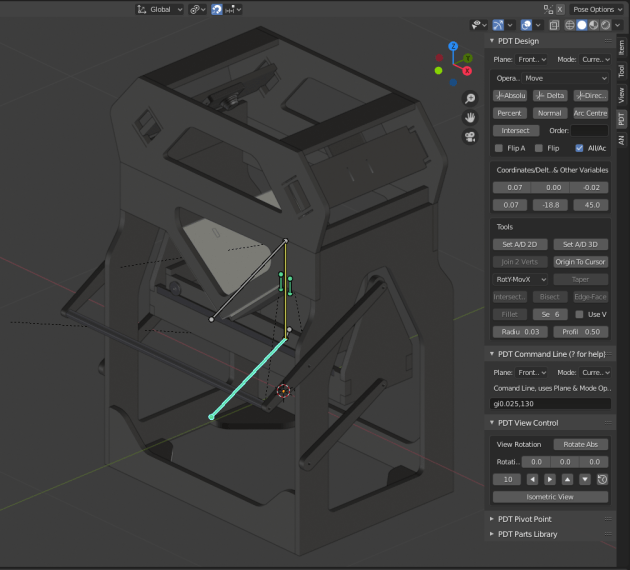The width and height of the screenshot is (630, 570).
Task: Click the rotate view up arrow
Action: pyautogui.click(x=567, y=479)
